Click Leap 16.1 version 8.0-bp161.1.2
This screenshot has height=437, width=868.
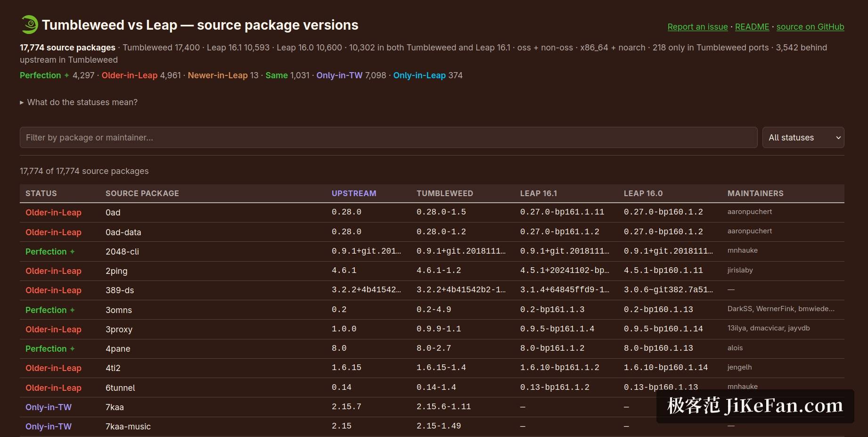(x=552, y=348)
